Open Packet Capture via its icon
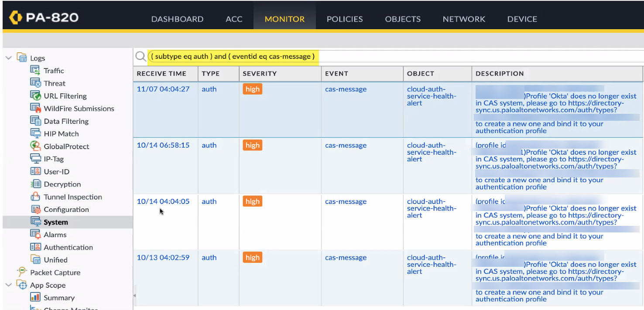 tap(22, 273)
